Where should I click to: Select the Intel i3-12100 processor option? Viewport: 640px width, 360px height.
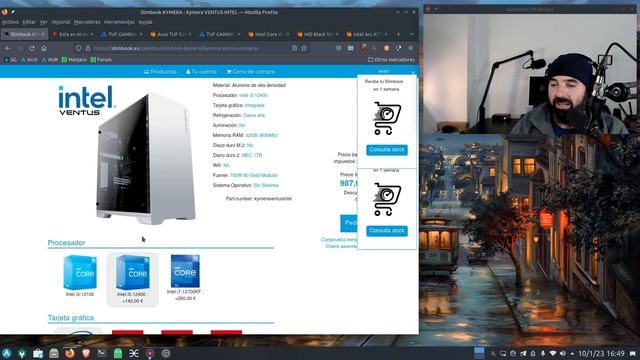pos(80,276)
